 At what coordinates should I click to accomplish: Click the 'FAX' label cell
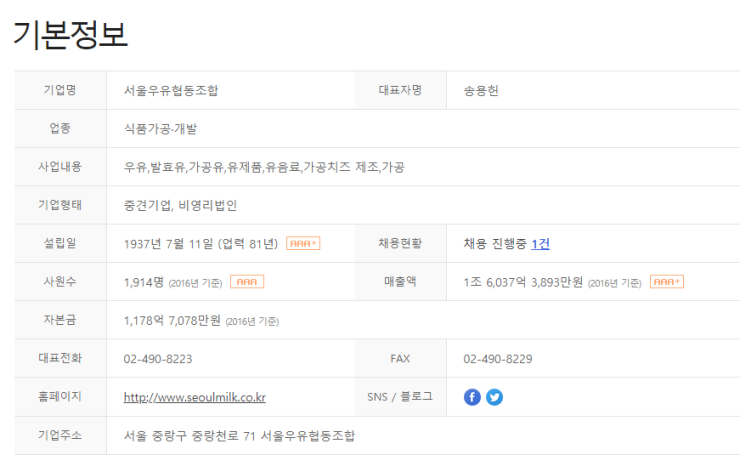click(x=400, y=359)
